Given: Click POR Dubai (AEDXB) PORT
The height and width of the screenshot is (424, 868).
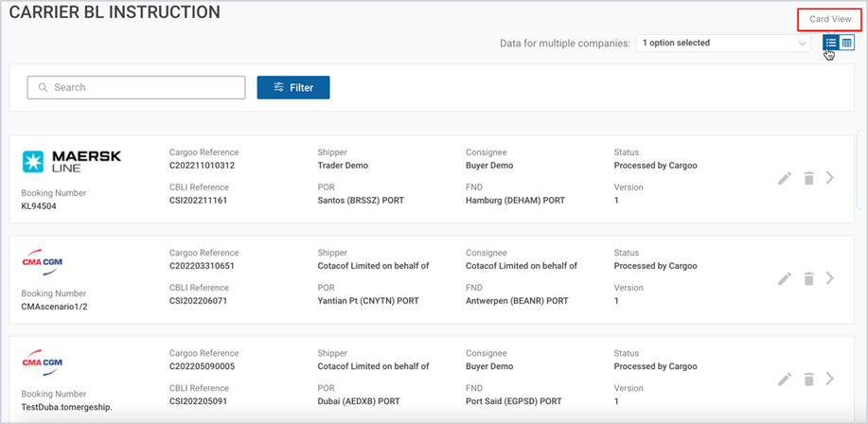Looking at the screenshot, I should pos(359,401).
